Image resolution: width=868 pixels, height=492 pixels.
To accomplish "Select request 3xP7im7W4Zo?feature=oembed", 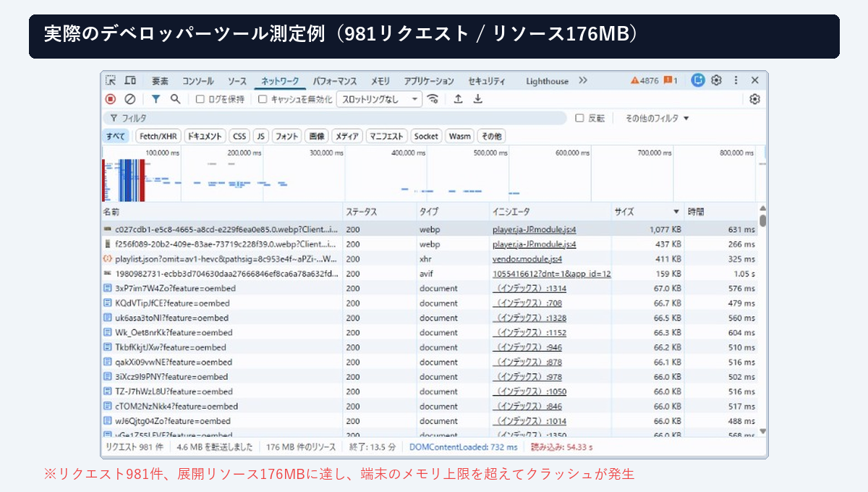I will pos(430,289).
